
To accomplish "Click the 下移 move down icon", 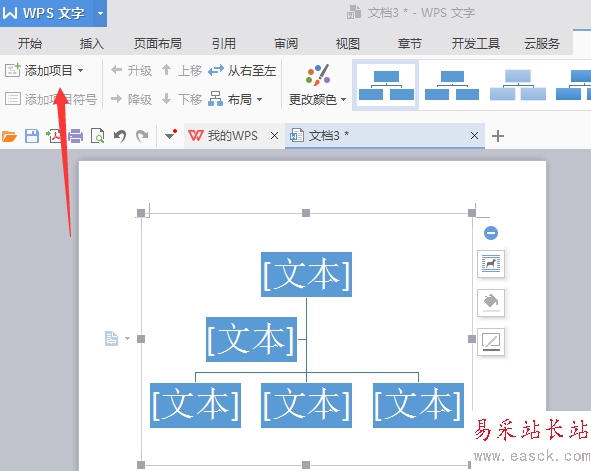I will (x=166, y=99).
